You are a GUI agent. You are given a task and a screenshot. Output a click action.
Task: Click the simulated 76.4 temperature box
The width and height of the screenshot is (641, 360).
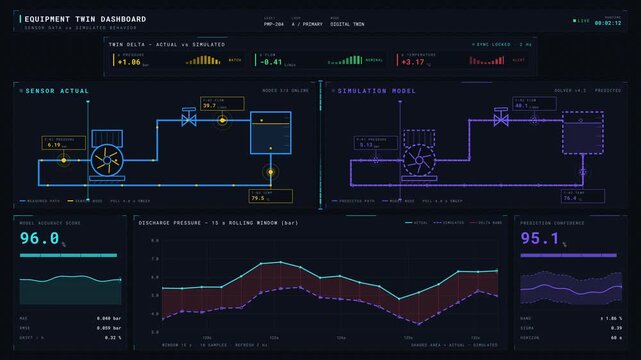click(x=583, y=196)
